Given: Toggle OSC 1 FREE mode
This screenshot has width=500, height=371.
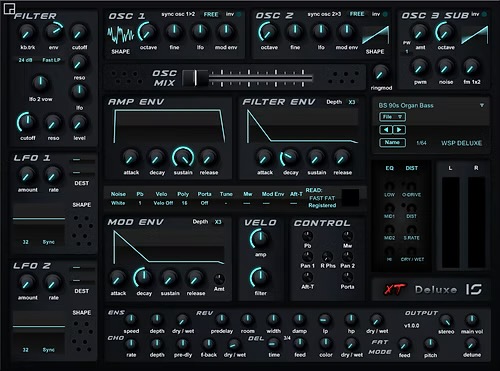Looking at the screenshot, I should tap(211, 14).
